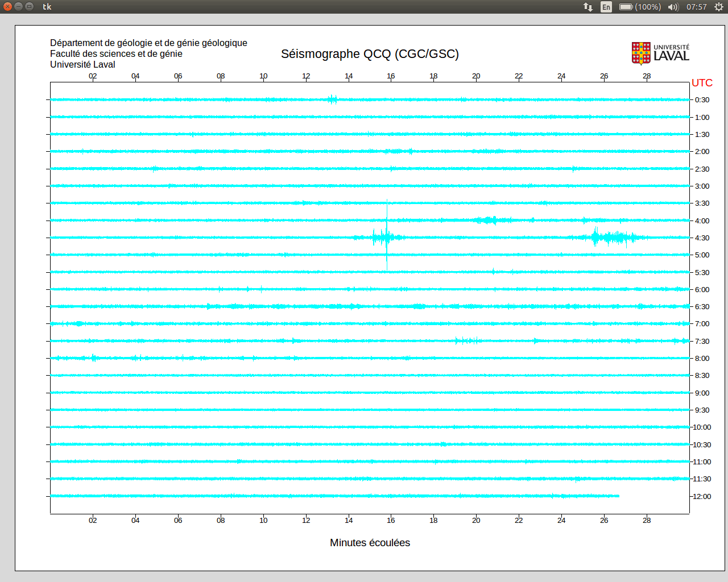Click the Minutes écoulées axis label

tap(370, 543)
